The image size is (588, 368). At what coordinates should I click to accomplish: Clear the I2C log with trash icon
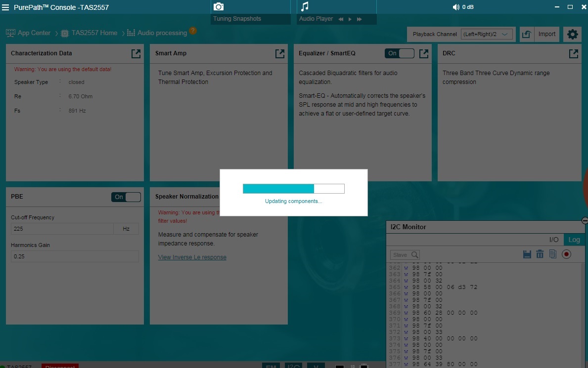coord(540,254)
